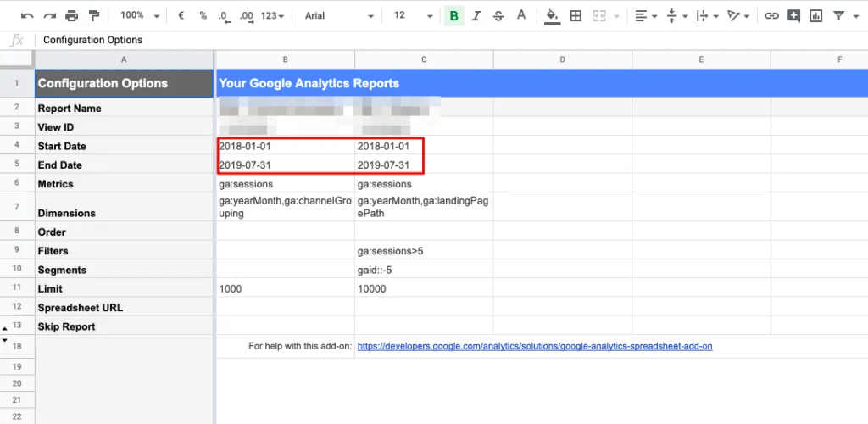
Task: Select the gaid::-5 segment cell
Action: [x=424, y=269]
